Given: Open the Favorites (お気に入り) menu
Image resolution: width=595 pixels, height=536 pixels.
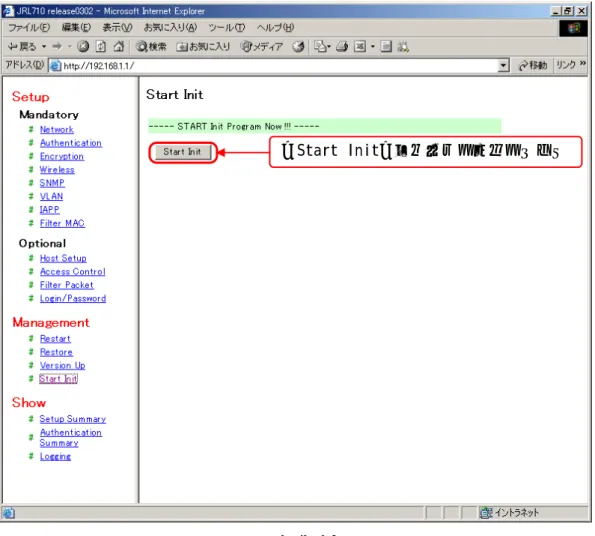Looking at the screenshot, I should (170, 28).
